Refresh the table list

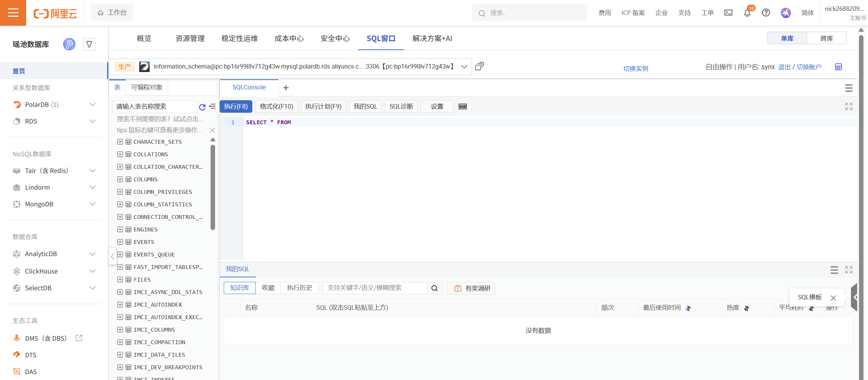(202, 107)
